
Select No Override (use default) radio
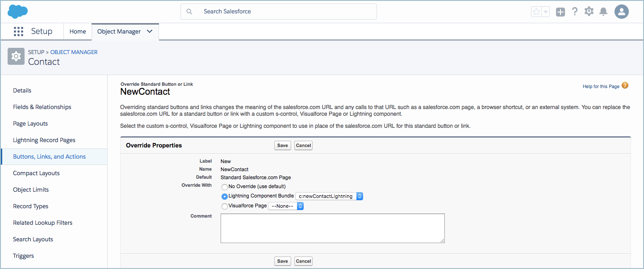pyautogui.click(x=225, y=186)
